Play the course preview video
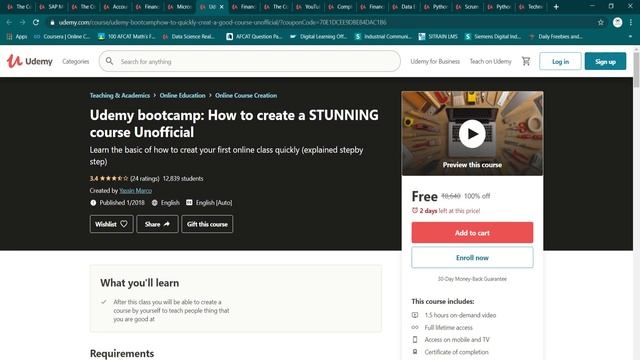Screen dimensions: 640x360 [472, 133]
